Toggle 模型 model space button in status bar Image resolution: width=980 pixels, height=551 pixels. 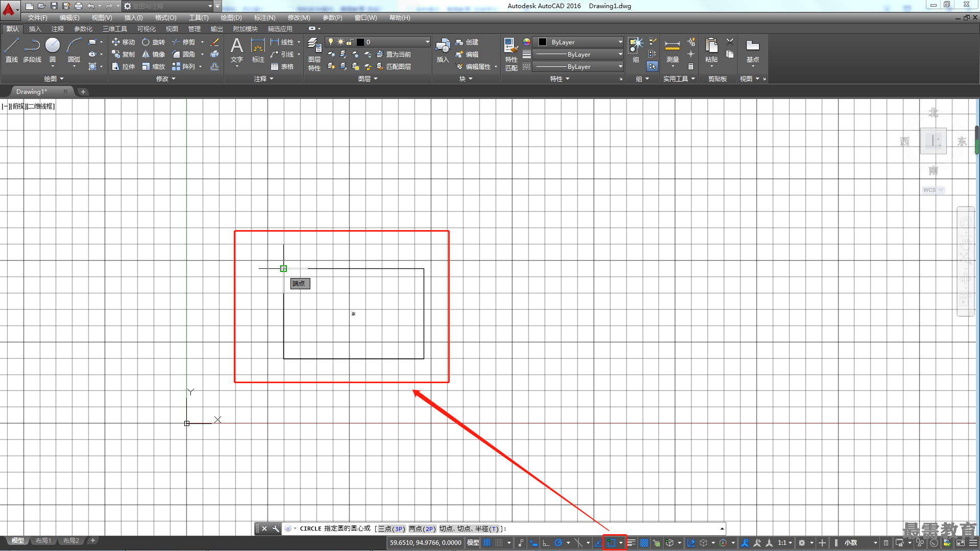473,543
